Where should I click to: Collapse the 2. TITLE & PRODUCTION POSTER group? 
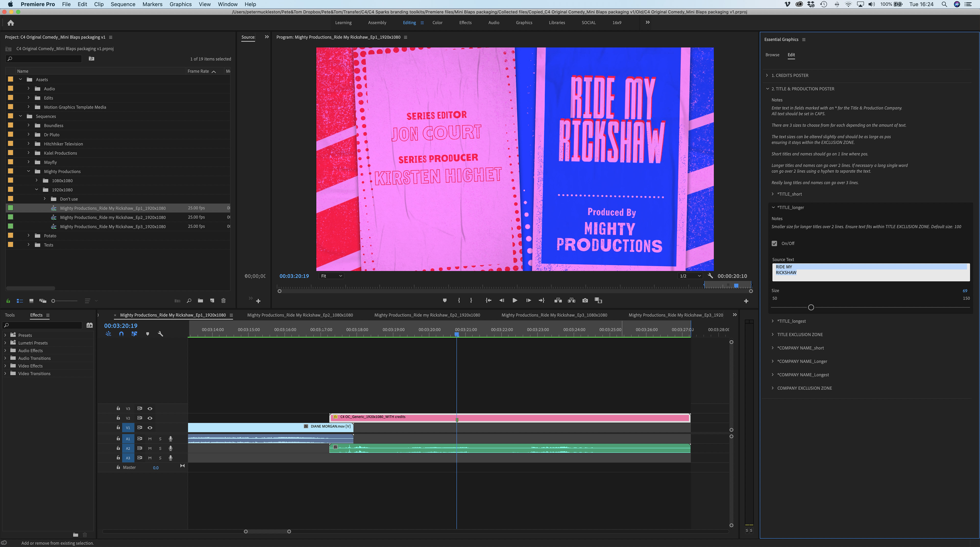coord(767,89)
